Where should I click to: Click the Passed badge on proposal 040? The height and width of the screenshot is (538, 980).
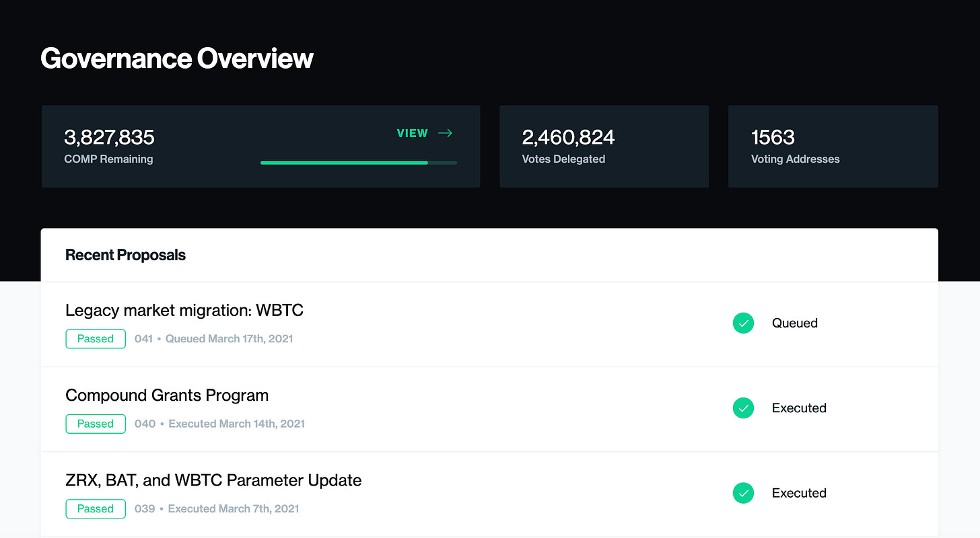(96, 424)
